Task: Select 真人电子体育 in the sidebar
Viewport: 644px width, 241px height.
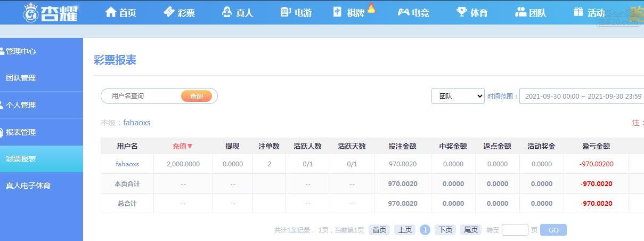Action: point(42,186)
